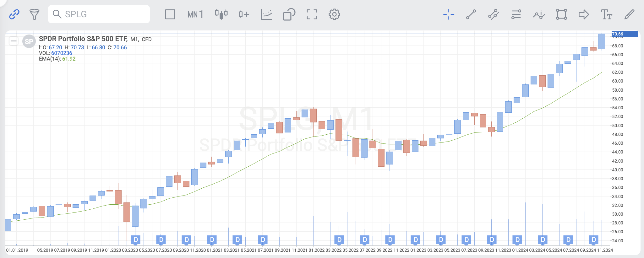Screen dimensions: 644x258
Task: Click the M1 timeframe tag in legend
Action: point(134,40)
